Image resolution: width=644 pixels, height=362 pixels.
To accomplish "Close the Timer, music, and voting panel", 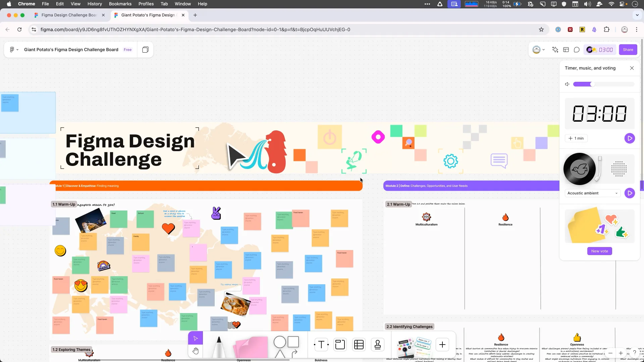I will [x=632, y=68].
